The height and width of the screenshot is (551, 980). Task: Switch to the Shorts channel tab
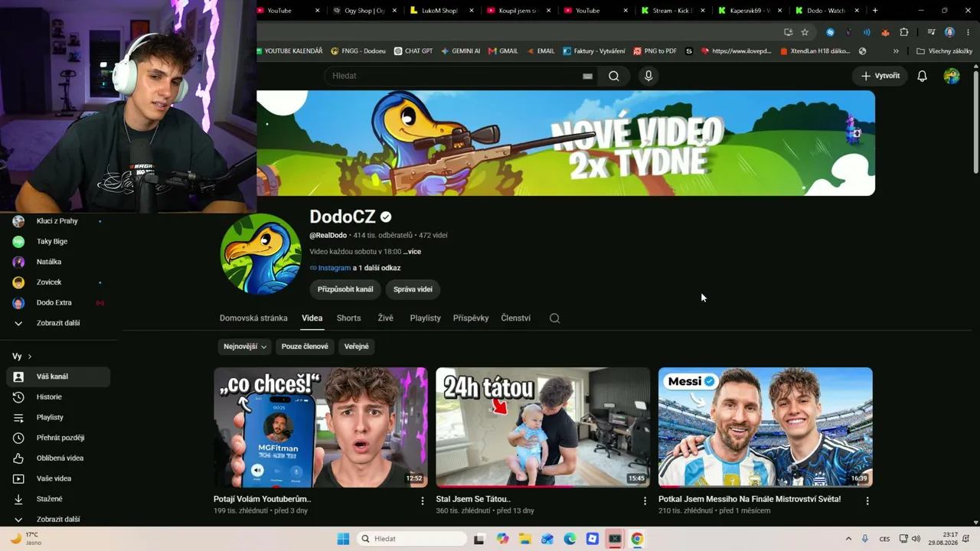coord(348,318)
